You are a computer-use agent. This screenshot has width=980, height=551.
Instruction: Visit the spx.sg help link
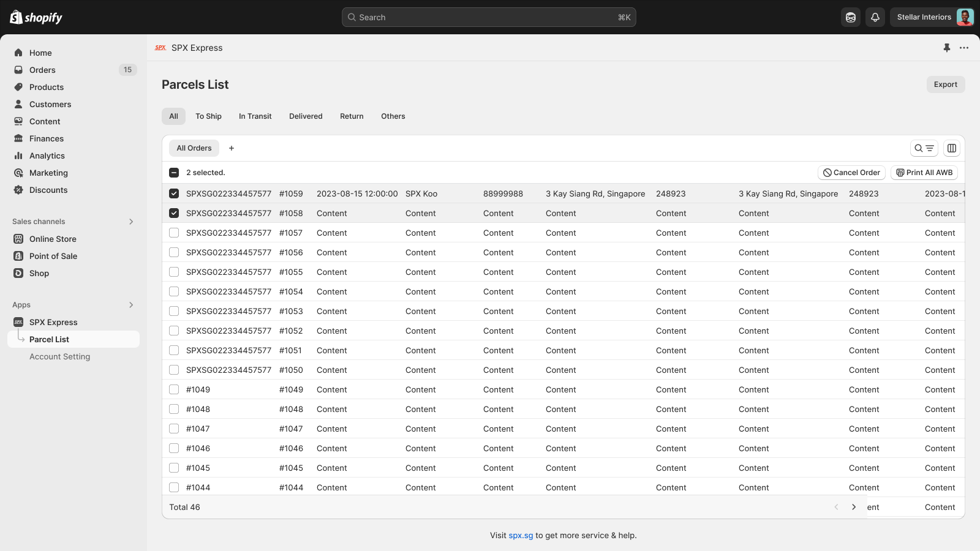point(520,534)
